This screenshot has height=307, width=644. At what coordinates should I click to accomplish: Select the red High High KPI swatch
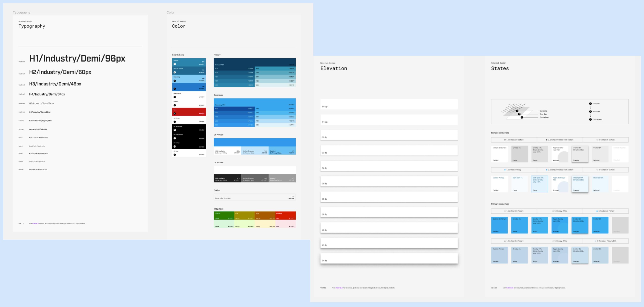pyautogui.click(x=285, y=215)
